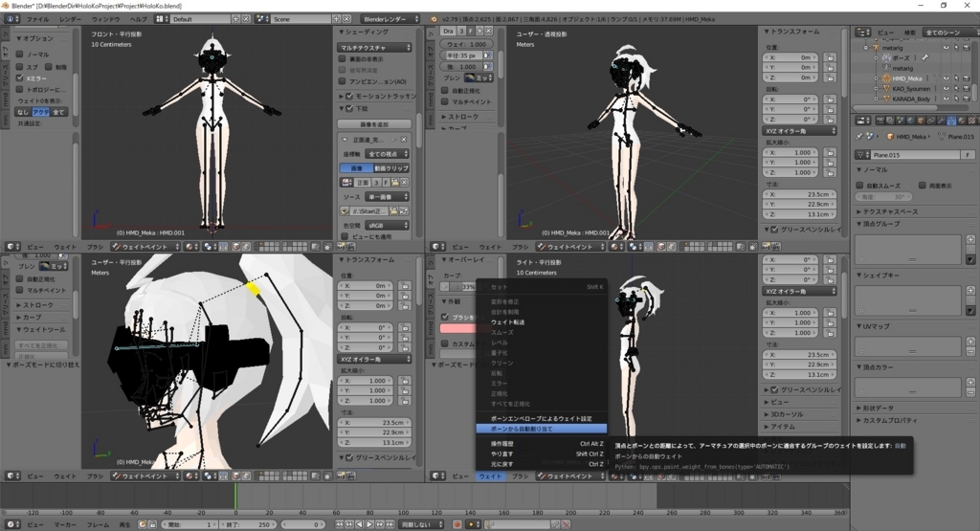Select the object data triangle tab in Properties
Screen dimensions: 980x531
coord(951,121)
